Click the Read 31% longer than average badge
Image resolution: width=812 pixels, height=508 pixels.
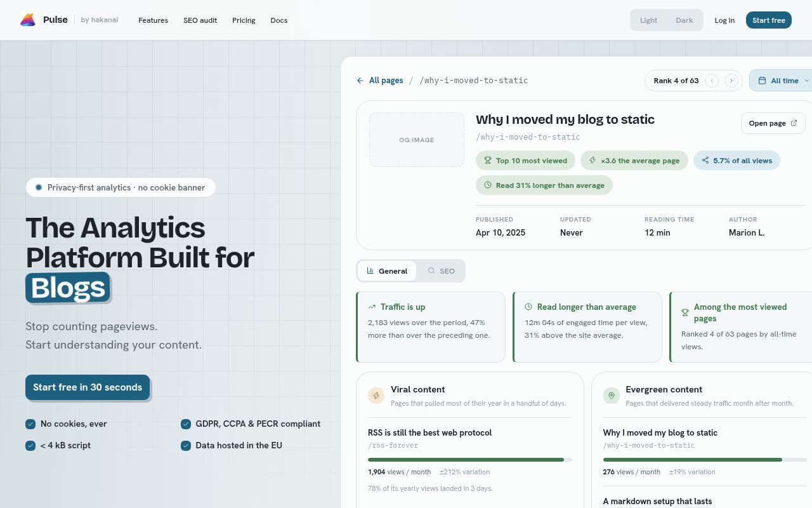544,185
